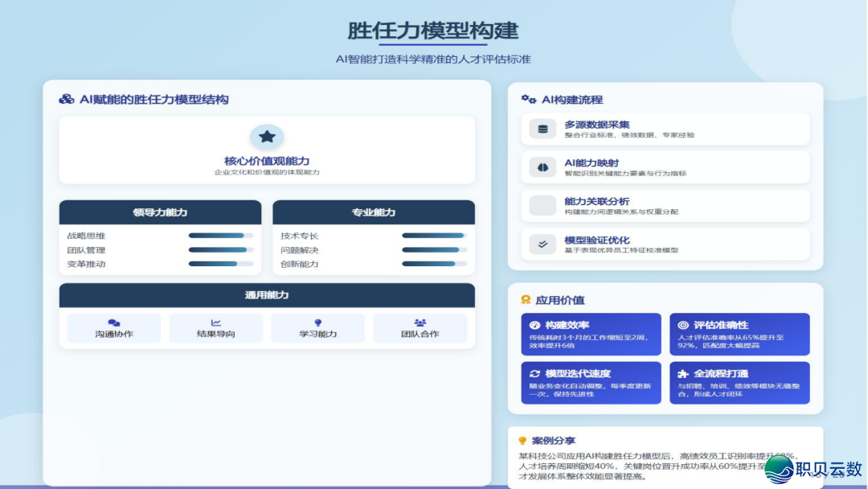
Task: Click the chat bubbles icon above 沟通协作
Action: coord(114,323)
